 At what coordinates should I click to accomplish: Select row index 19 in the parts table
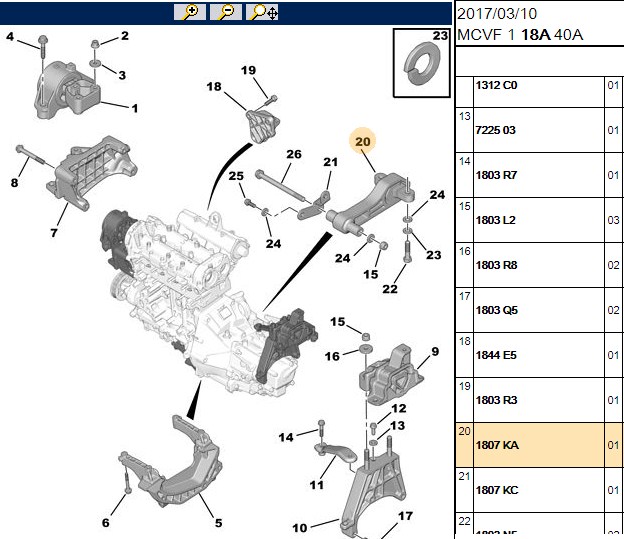(x=464, y=386)
